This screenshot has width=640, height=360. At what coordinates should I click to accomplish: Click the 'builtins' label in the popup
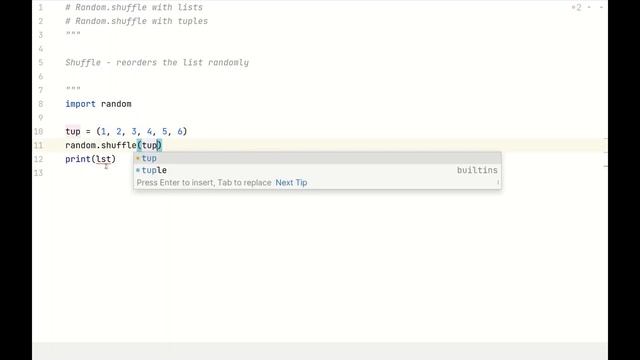pos(477,170)
